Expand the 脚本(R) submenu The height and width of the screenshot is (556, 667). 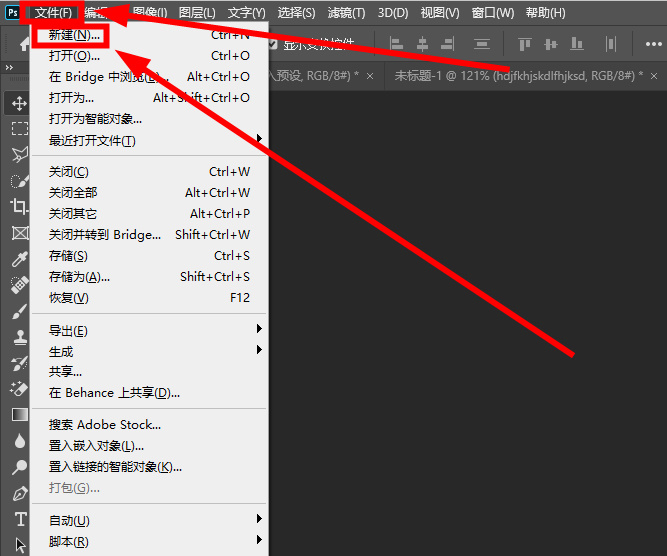[149, 542]
